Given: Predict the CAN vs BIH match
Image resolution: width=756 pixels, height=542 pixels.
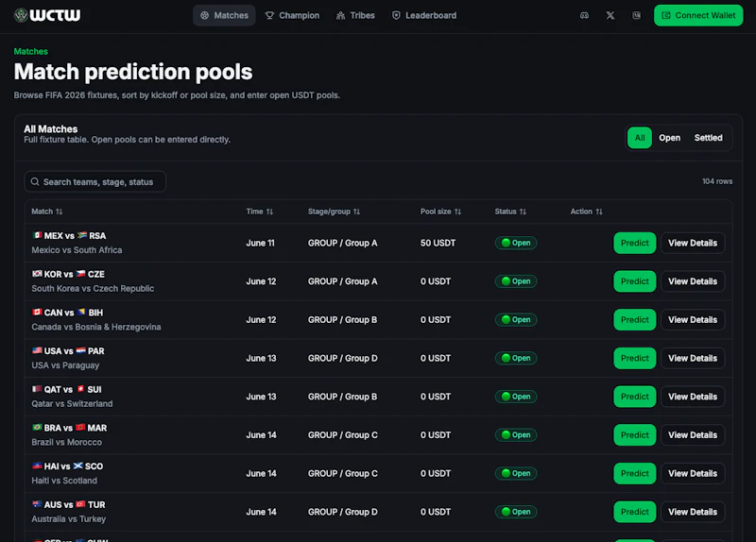Looking at the screenshot, I should pos(634,320).
